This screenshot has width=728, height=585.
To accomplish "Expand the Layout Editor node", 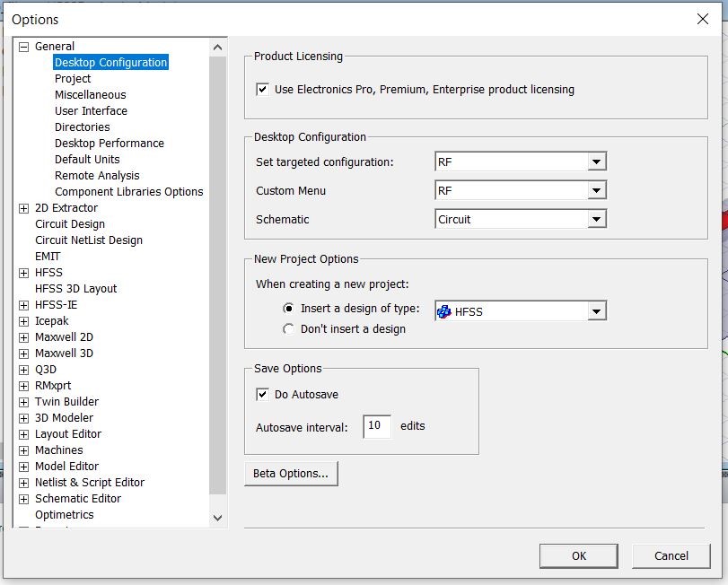I will (23, 434).
